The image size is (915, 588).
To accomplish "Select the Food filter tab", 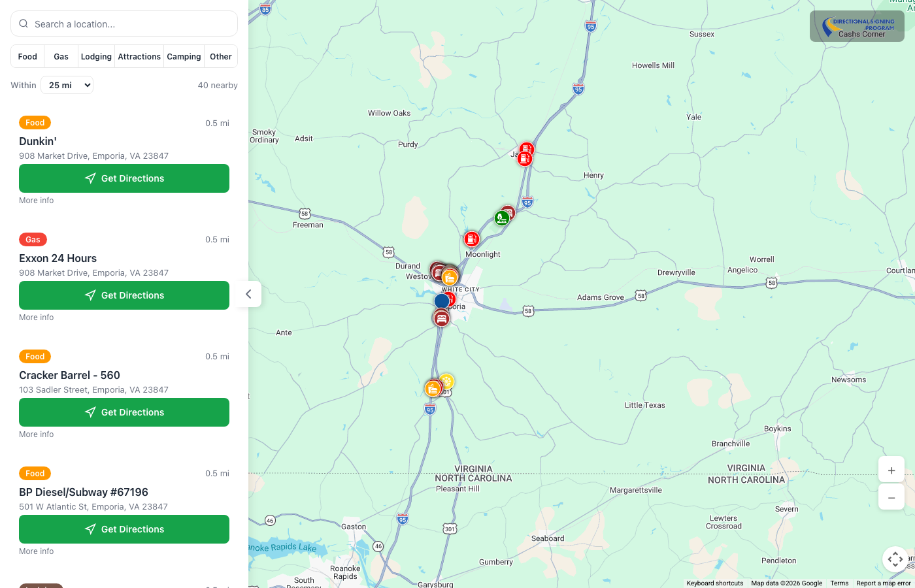I will tap(27, 56).
